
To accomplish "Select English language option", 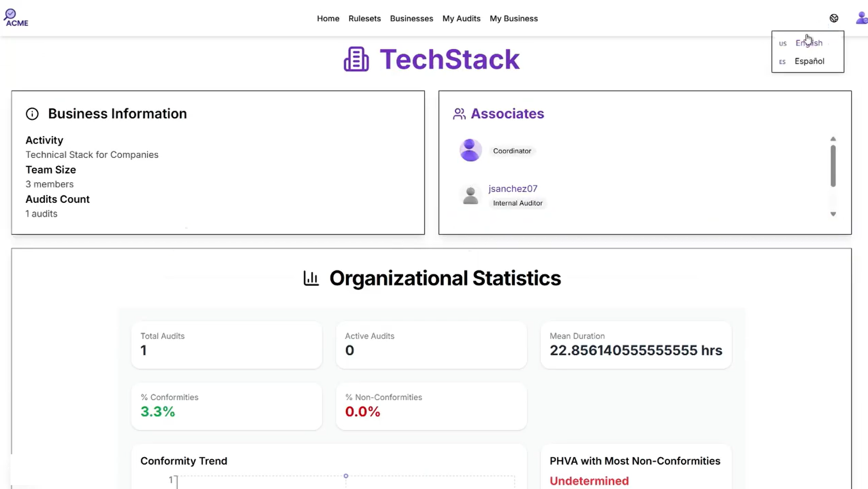I will coord(809,43).
